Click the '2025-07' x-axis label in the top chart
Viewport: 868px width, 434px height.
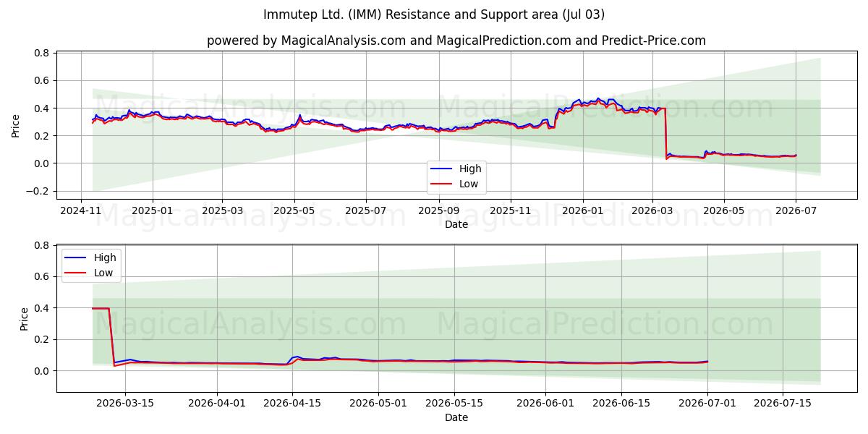point(366,210)
